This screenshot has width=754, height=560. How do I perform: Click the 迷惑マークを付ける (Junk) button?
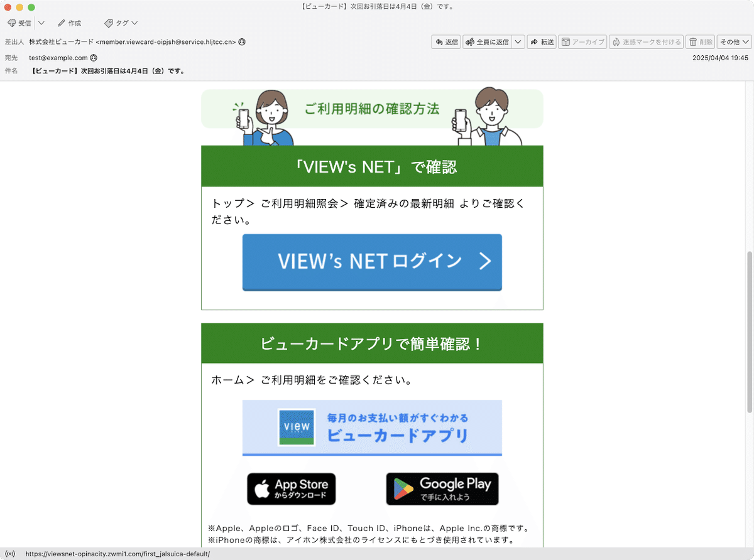point(646,42)
